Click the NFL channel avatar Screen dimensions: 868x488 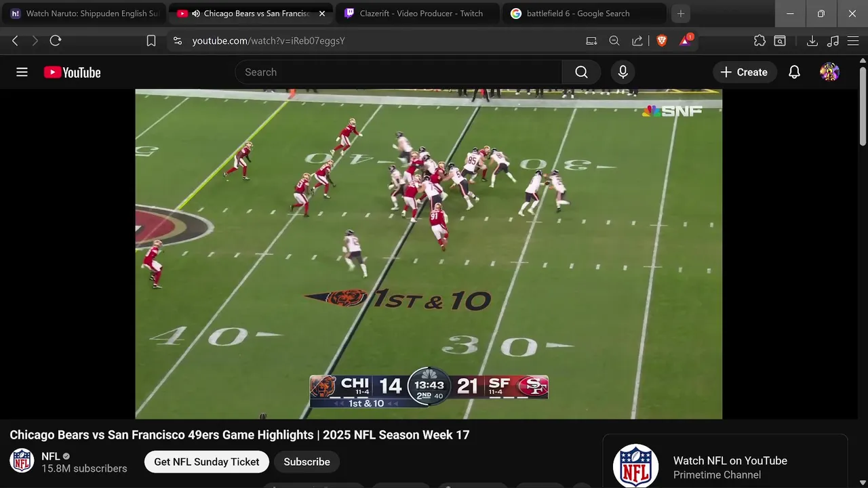tap(22, 461)
